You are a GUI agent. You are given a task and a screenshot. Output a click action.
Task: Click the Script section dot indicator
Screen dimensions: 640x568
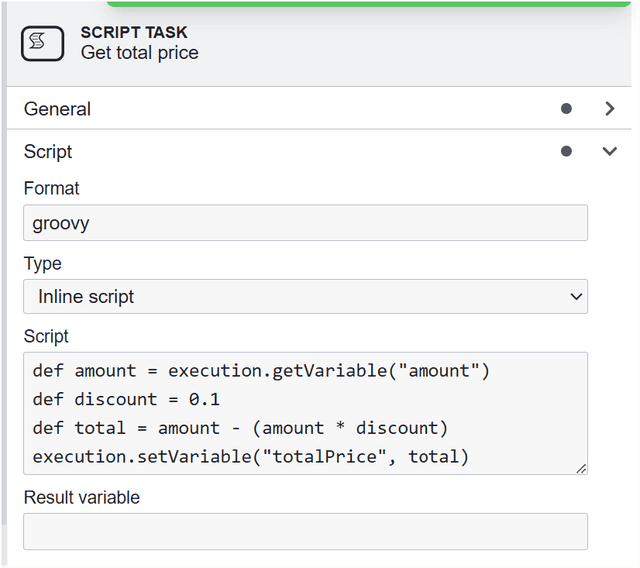566,152
